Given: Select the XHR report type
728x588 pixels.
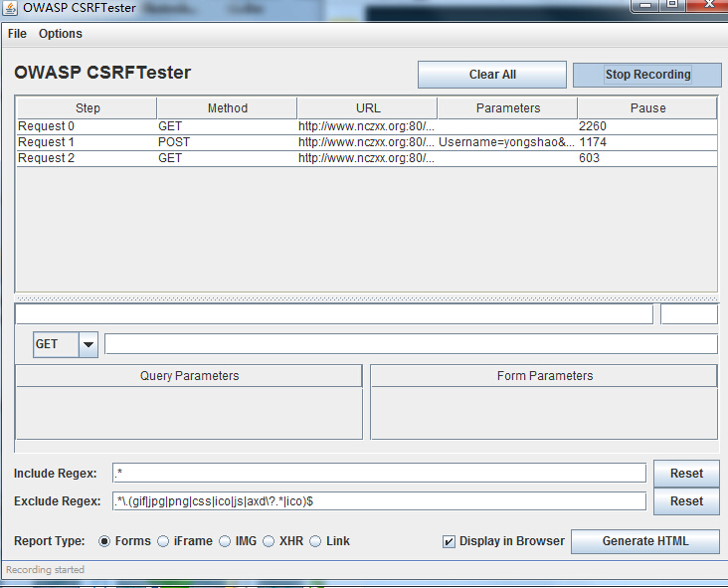Looking at the screenshot, I should [269, 541].
